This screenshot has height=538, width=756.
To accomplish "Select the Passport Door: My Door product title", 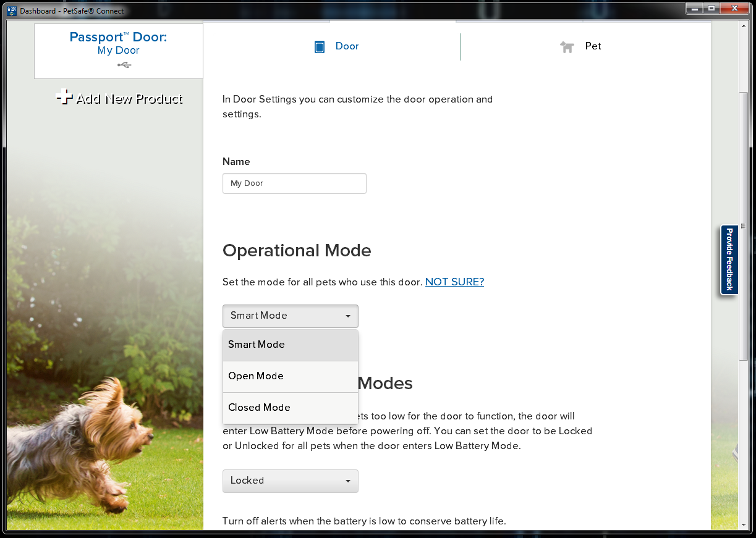I will click(x=118, y=43).
